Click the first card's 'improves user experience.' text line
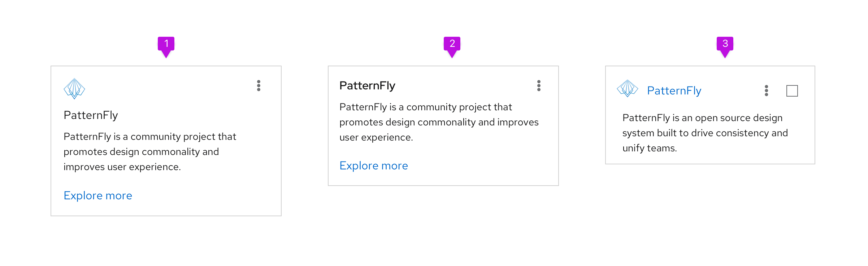The image size is (868, 266). pos(122,167)
